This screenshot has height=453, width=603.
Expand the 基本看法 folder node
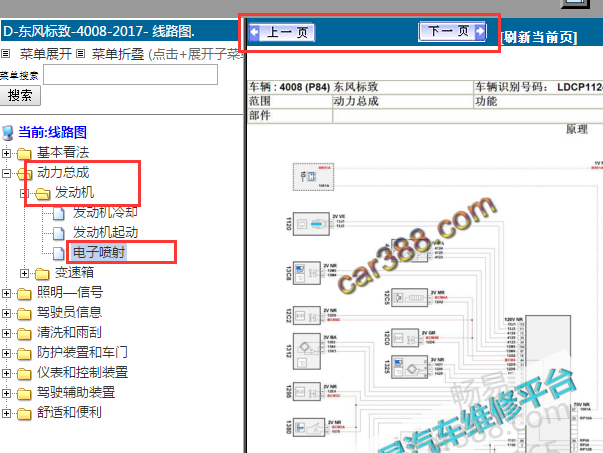(6, 153)
